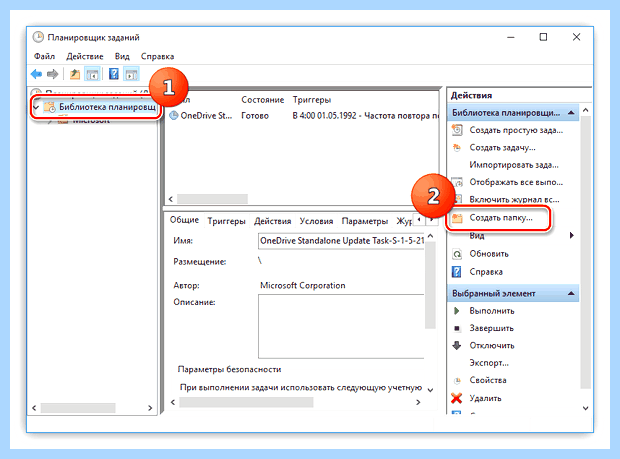Click the Microsoft Corporation author text
This screenshot has height=459, width=620.
302,285
